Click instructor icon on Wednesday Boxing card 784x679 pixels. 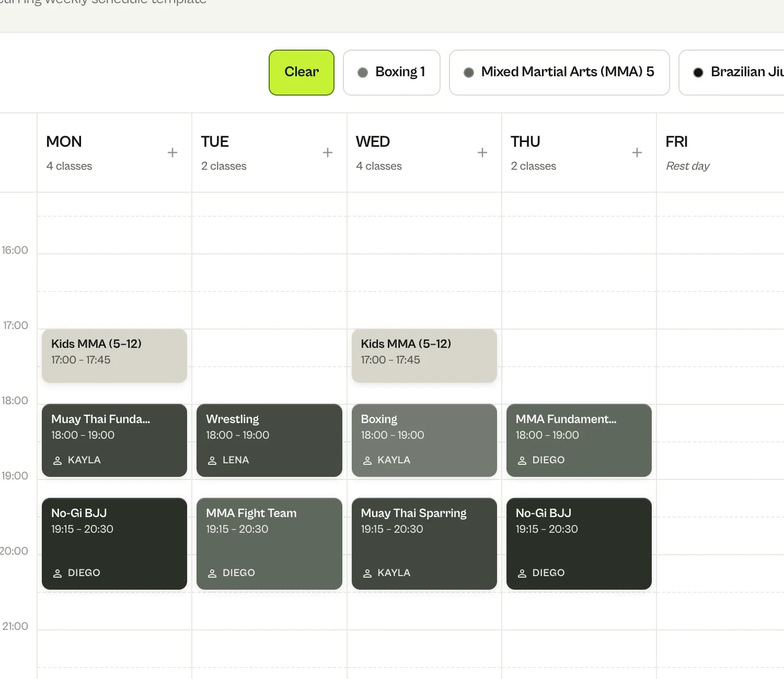pyautogui.click(x=367, y=461)
